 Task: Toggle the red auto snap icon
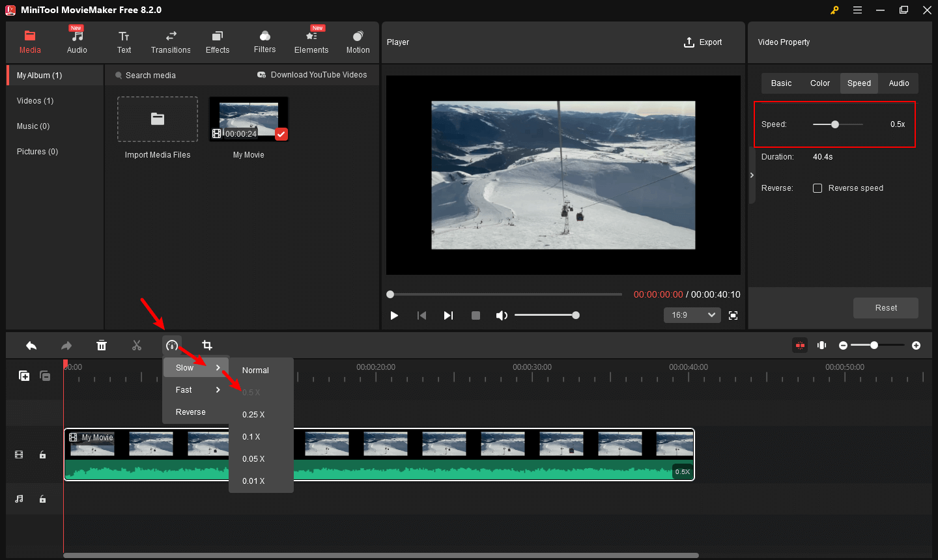pyautogui.click(x=800, y=345)
